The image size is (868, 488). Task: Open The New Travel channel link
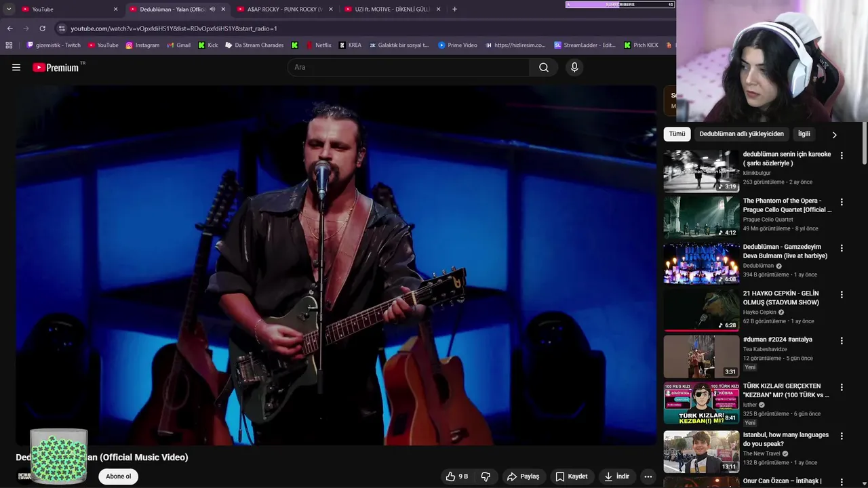pos(762,453)
